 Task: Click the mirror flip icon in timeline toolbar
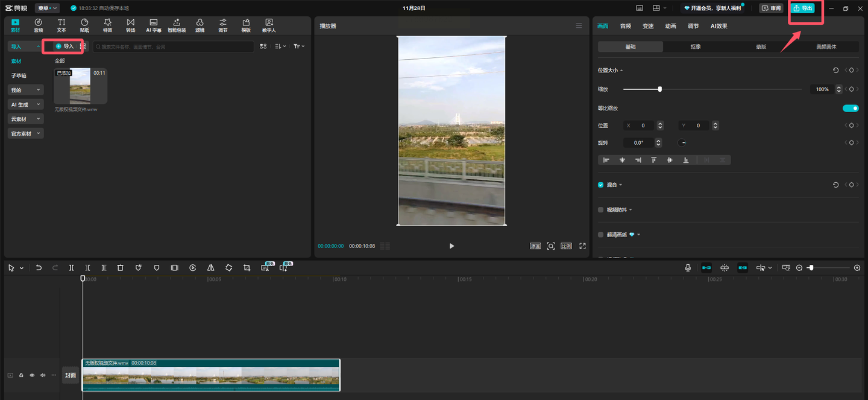click(x=210, y=268)
